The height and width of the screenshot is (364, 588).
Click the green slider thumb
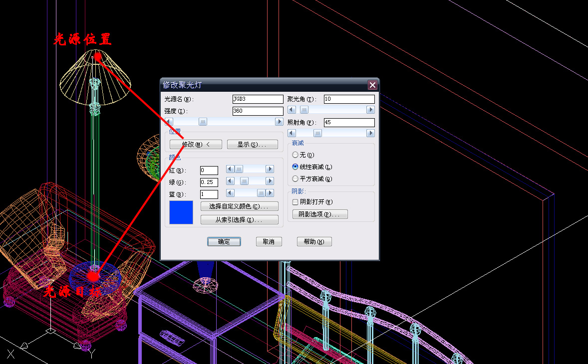pos(244,181)
